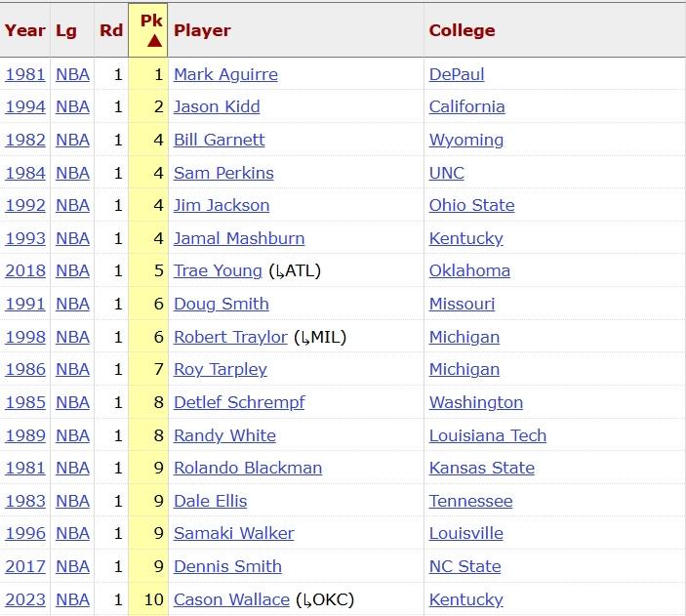
Task: Sort by the Rd column header
Action: click(111, 30)
